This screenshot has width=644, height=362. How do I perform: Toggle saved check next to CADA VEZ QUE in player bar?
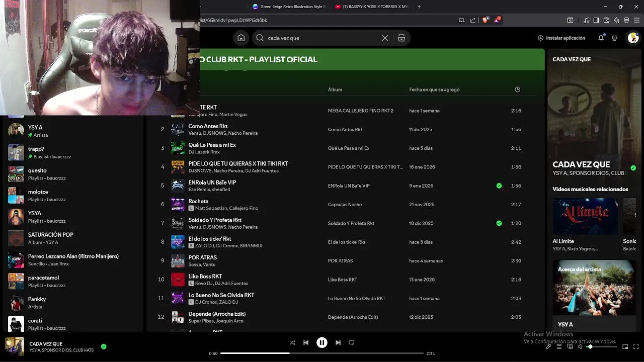104,346
